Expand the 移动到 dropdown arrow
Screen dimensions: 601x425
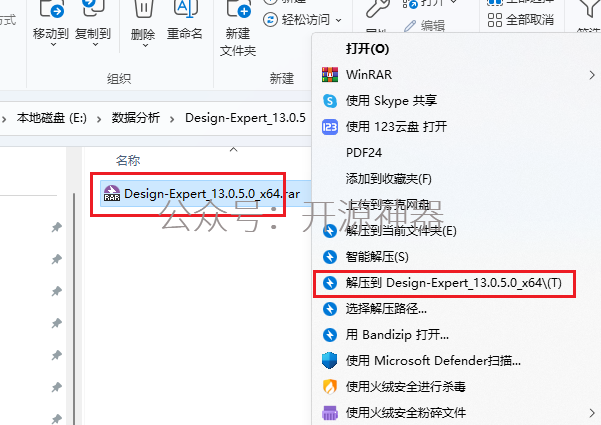tap(53, 45)
